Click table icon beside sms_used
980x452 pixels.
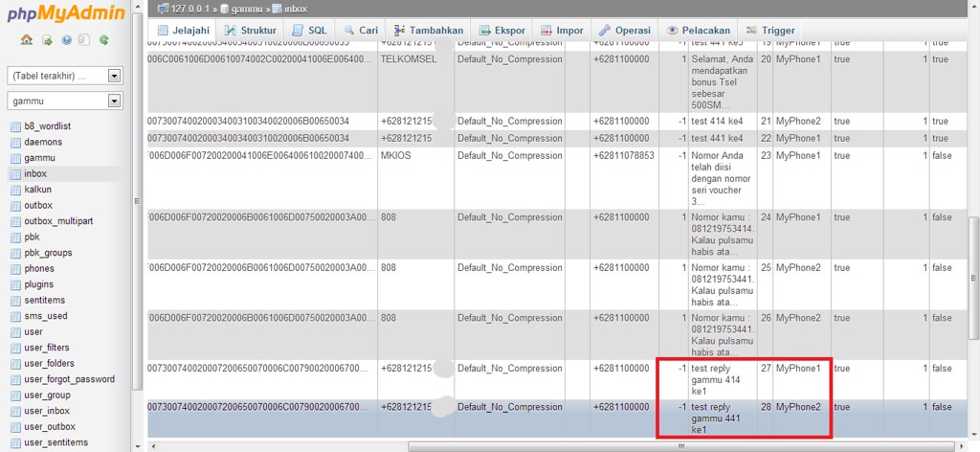coord(15,316)
